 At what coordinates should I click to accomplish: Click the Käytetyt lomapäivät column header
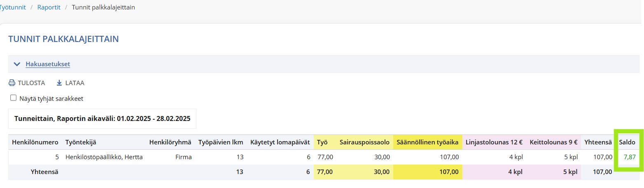(x=280, y=142)
